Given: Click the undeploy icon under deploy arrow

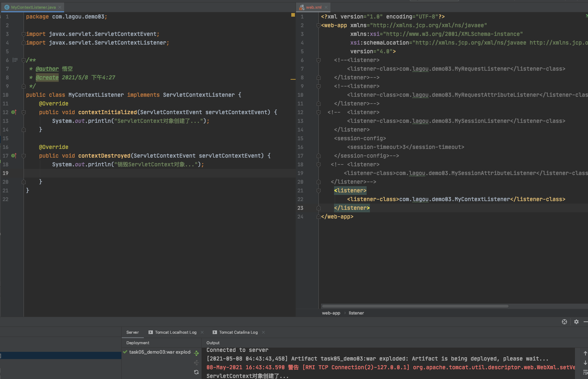Looking at the screenshot, I should tap(196, 363).
